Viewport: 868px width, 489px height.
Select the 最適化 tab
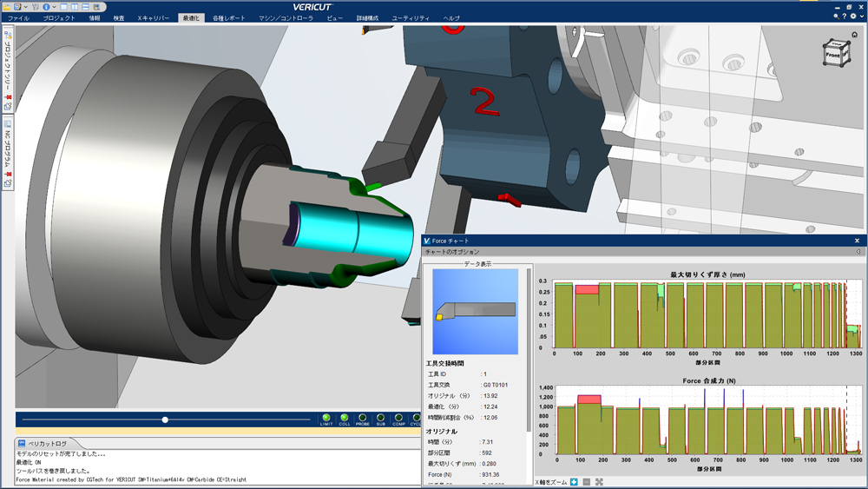point(191,18)
